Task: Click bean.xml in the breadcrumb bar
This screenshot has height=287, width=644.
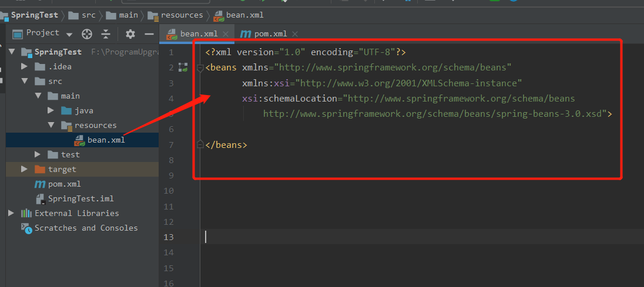Action: pos(244,15)
